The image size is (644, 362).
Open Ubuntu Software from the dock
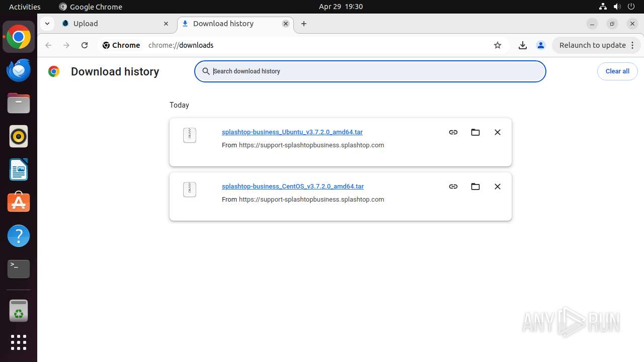click(19, 203)
